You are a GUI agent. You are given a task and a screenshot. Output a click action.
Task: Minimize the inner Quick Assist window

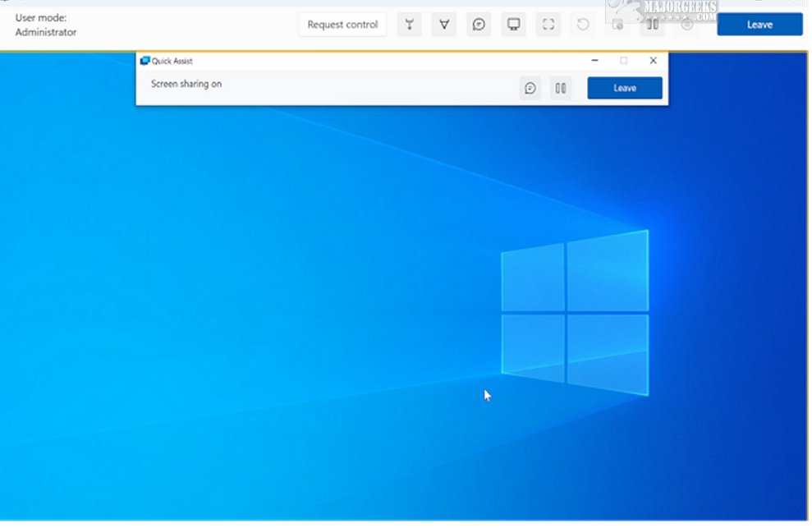pos(594,61)
